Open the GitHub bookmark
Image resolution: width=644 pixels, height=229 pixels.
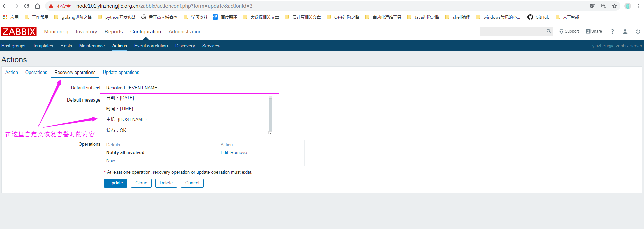(x=538, y=17)
